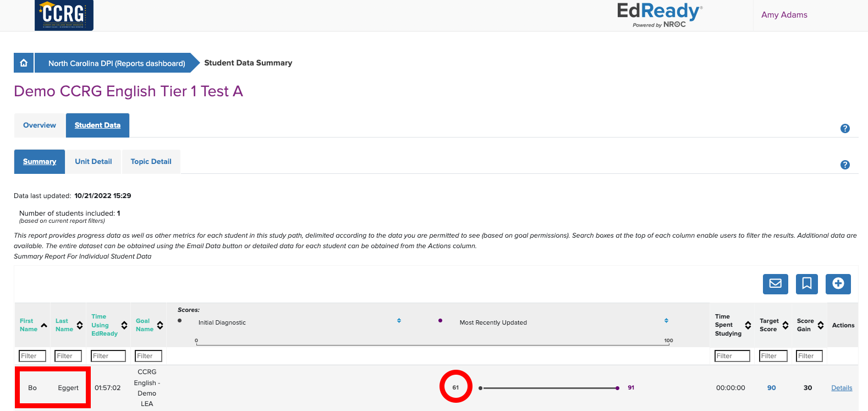This screenshot has width=868, height=411.
Task: Switch to the Unit Detail tab
Action: [93, 161]
